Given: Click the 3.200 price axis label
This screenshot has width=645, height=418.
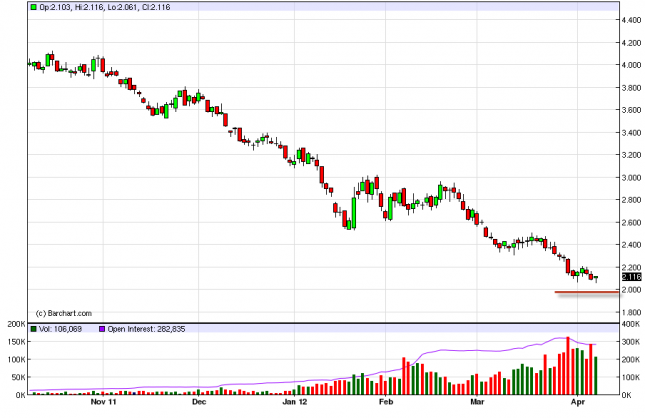Looking at the screenshot, I should (x=631, y=155).
